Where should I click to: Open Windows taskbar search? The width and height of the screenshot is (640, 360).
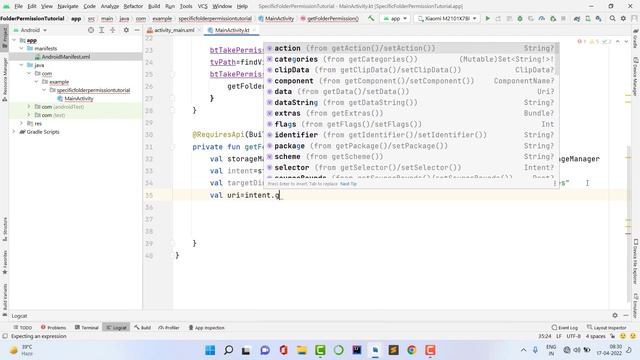click(x=229, y=350)
